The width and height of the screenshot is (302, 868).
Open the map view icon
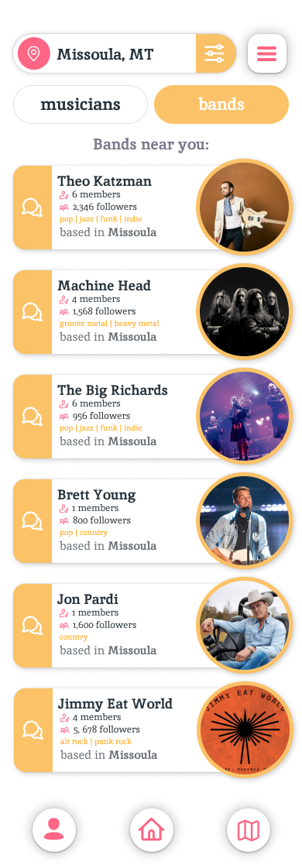249,830
